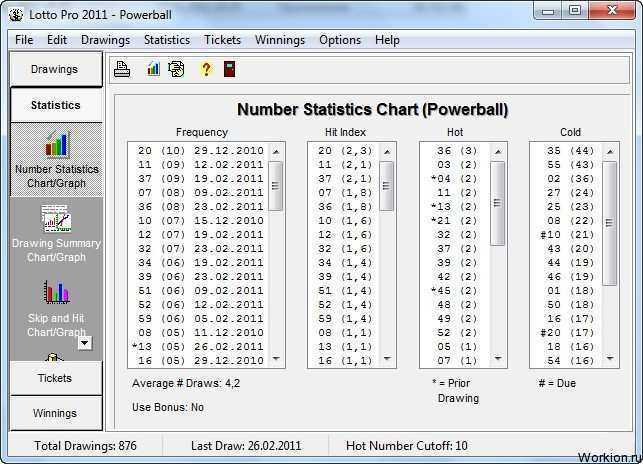Click Total Drawings: 876 status entry
643x464 pixels.
pyautogui.click(x=85, y=446)
